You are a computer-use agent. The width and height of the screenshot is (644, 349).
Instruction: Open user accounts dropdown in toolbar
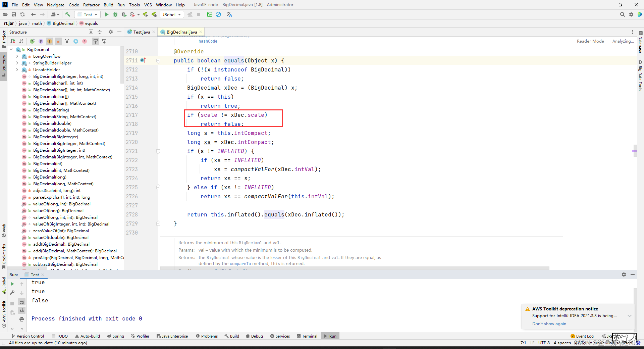coord(55,14)
